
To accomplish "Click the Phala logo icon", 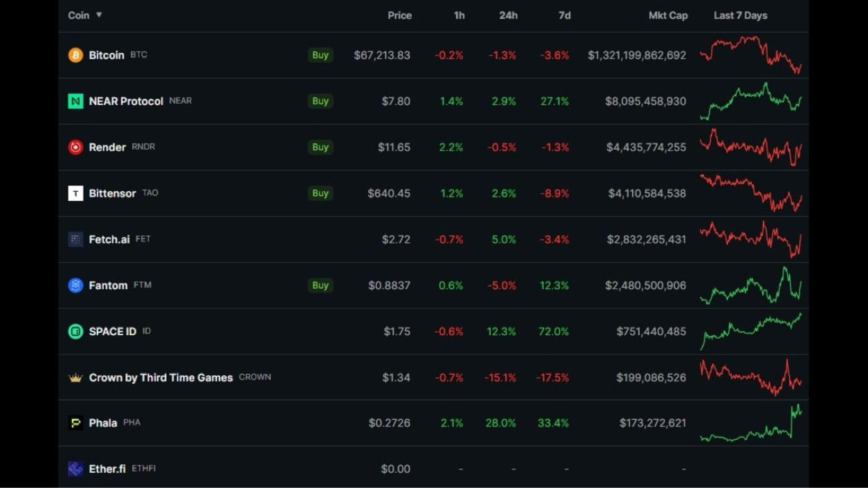I will (76, 423).
